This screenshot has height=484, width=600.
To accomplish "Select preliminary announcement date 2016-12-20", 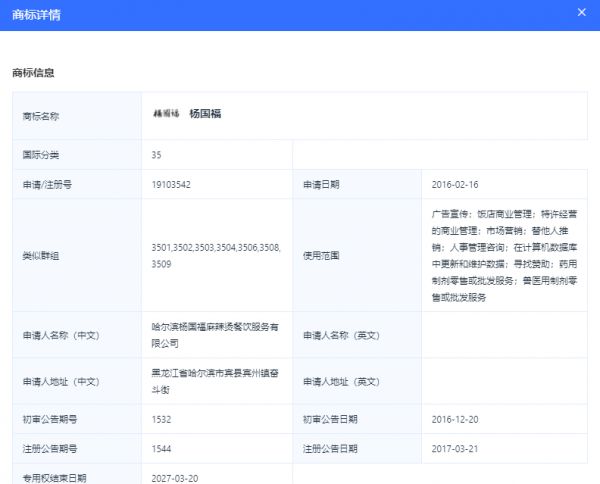I will coord(455,419).
